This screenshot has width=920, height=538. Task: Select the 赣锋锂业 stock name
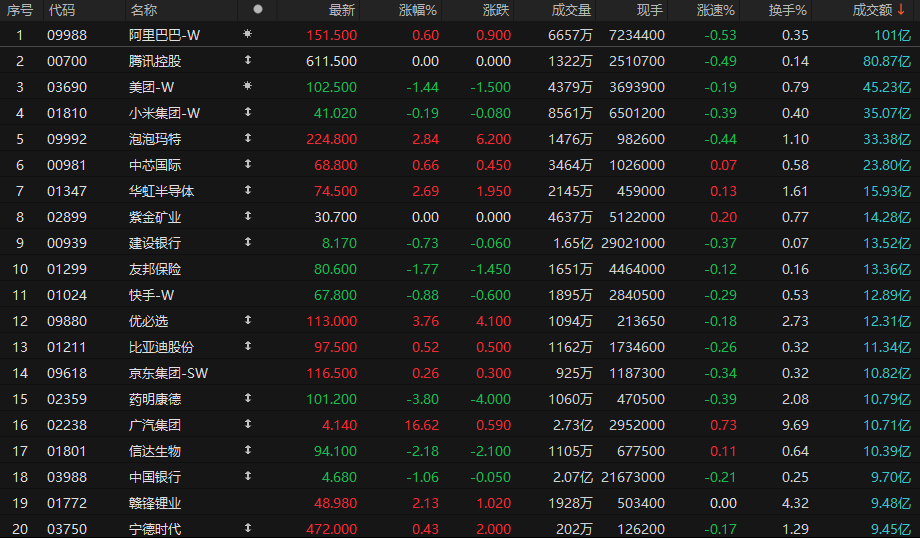click(x=155, y=503)
